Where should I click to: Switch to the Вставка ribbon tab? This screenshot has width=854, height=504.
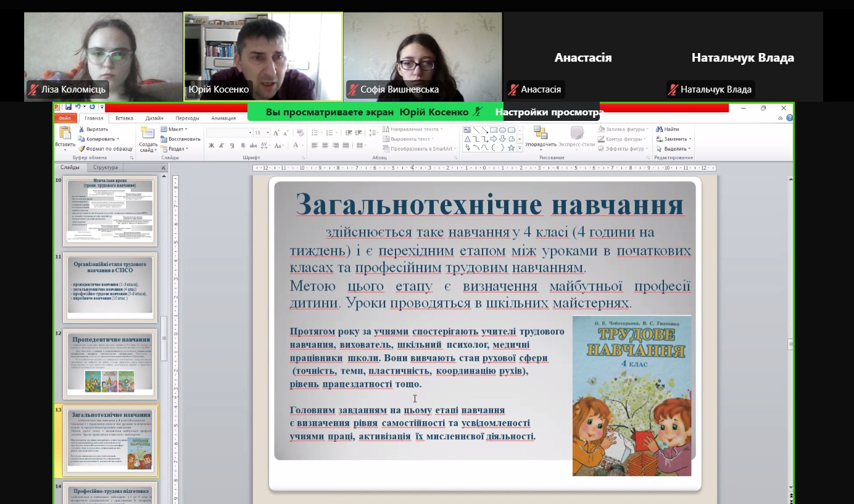[124, 118]
